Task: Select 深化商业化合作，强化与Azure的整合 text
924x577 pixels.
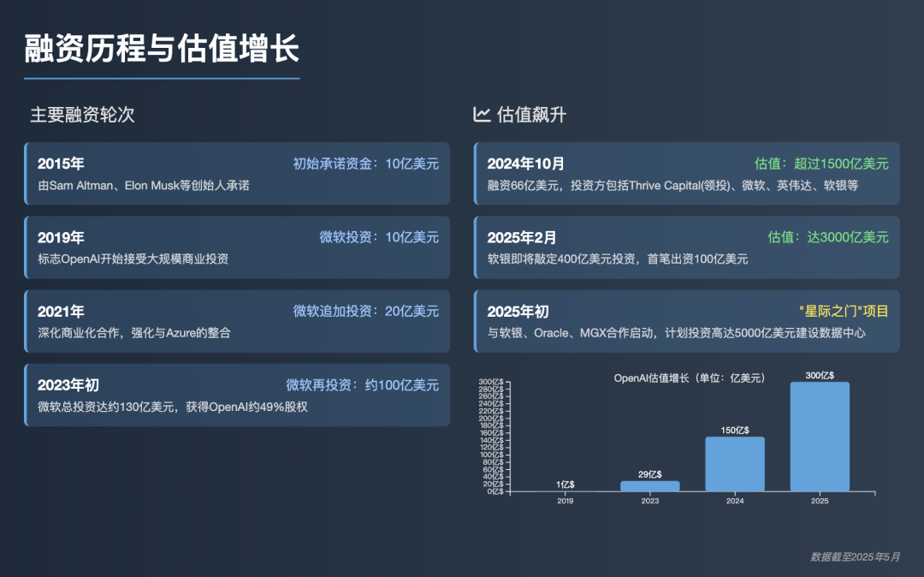Action: click(x=134, y=333)
